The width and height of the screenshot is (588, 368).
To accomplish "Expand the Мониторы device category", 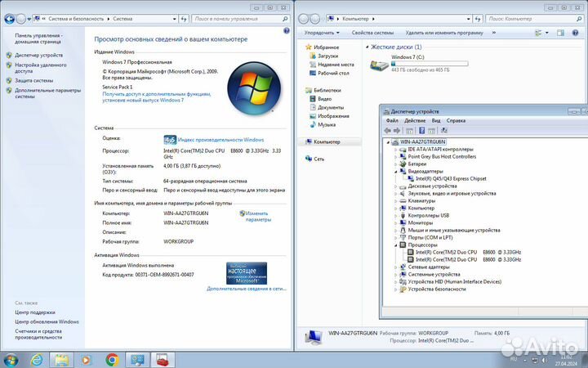I will tap(395, 223).
